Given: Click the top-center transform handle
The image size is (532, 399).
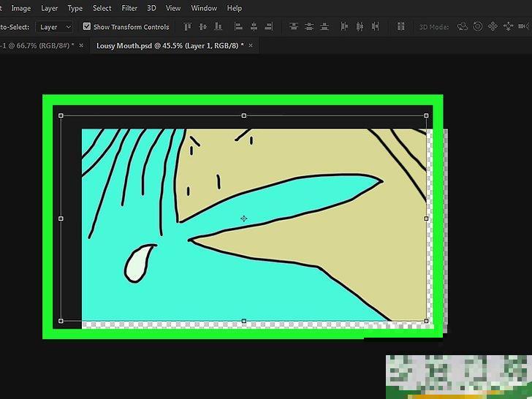Looking at the screenshot, I should tap(243, 115).
